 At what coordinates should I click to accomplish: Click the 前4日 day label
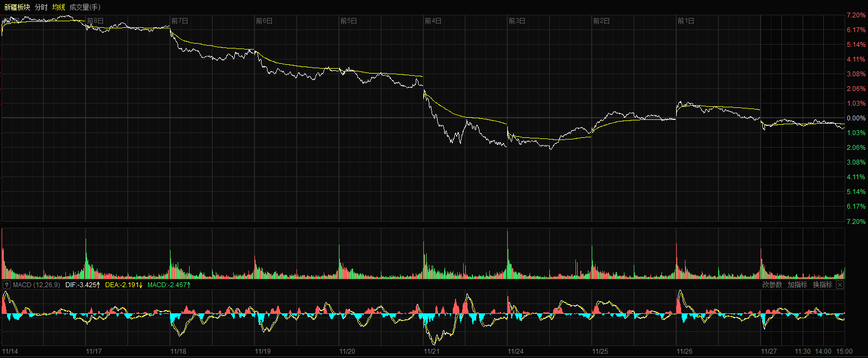[433, 21]
